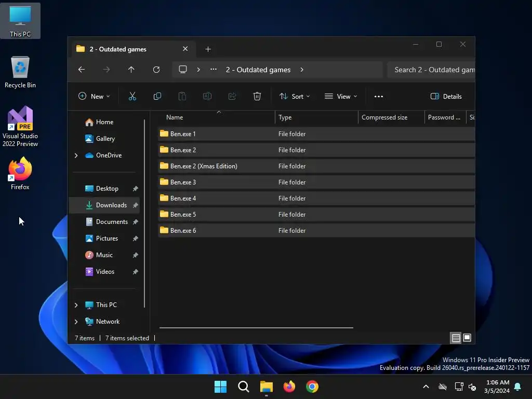Select the Ben.exe 1 folder
Image resolution: width=532 pixels, height=399 pixels.
[316, 134]
